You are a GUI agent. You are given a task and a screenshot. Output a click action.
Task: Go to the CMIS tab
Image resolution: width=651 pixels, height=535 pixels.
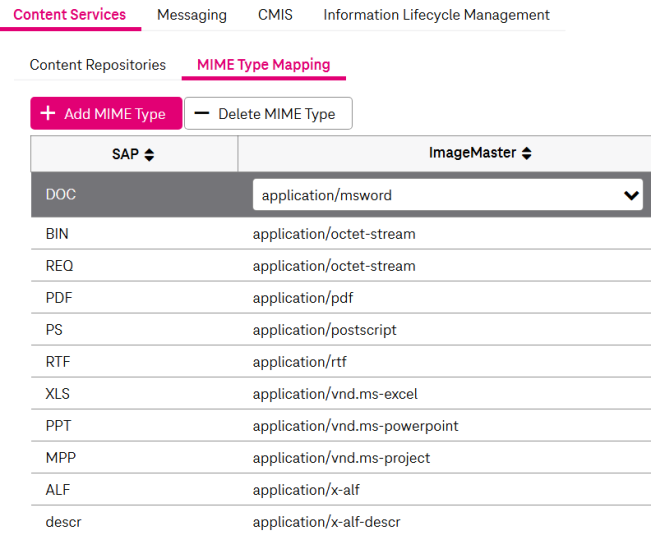[x=275, y=15]
